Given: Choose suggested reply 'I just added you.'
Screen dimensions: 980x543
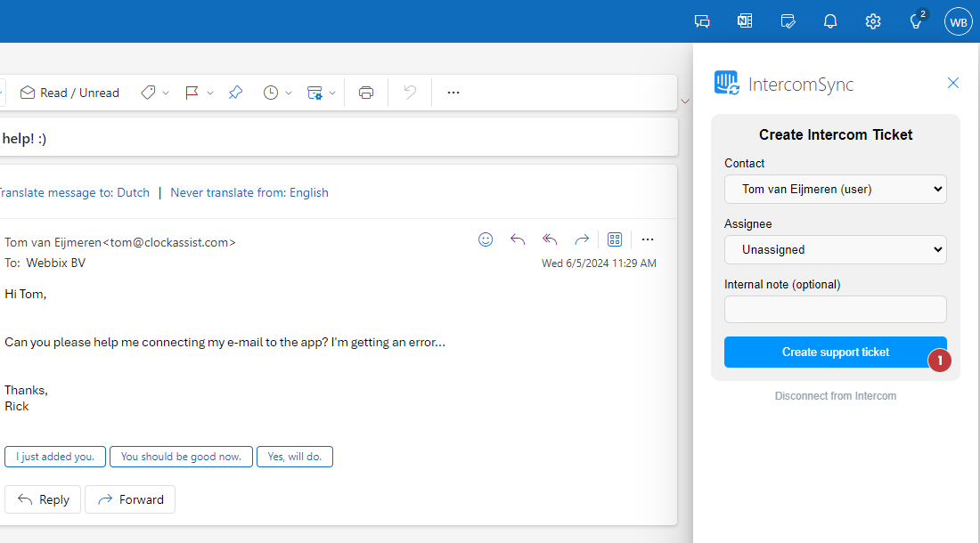Looking at the screenshot, I should tap(55, 457).
